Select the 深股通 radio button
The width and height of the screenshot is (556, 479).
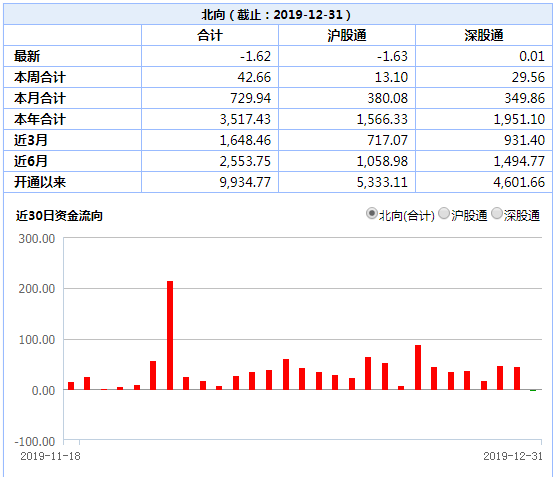click(x=497, y=214)
